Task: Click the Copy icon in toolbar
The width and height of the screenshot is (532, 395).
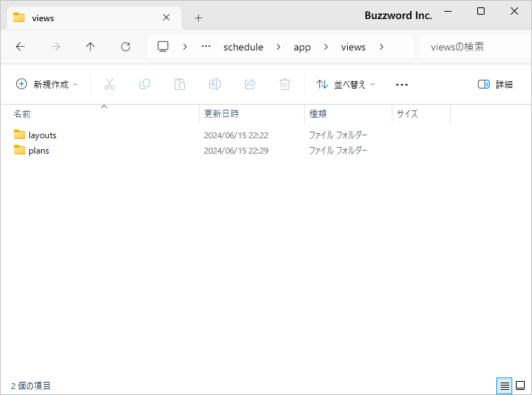Action: tap(145, 84)
